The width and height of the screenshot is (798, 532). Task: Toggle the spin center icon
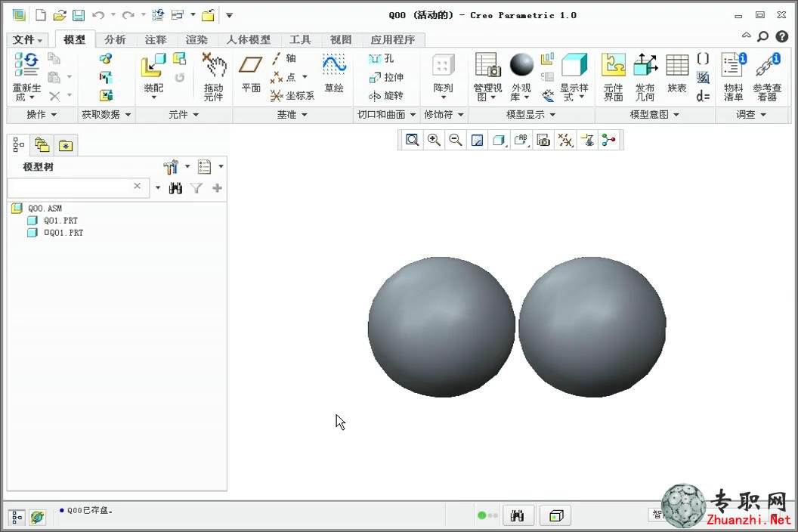point(608,140)
